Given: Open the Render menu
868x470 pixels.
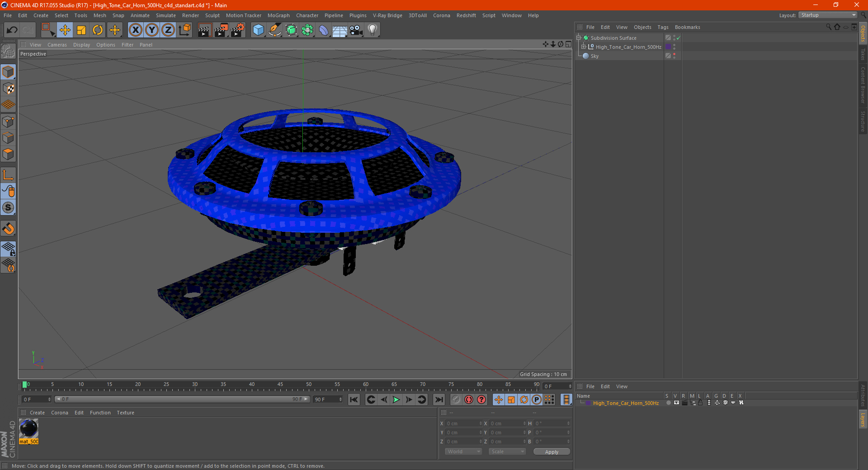Looking at the screenshot, I should pyautogui.click(x=190, y=15).
